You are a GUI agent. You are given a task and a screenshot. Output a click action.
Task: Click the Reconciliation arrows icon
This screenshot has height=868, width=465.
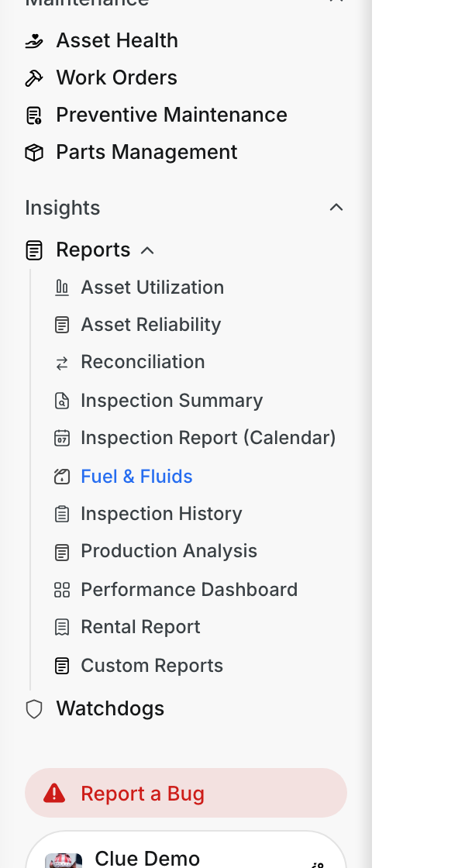[62, 363]
